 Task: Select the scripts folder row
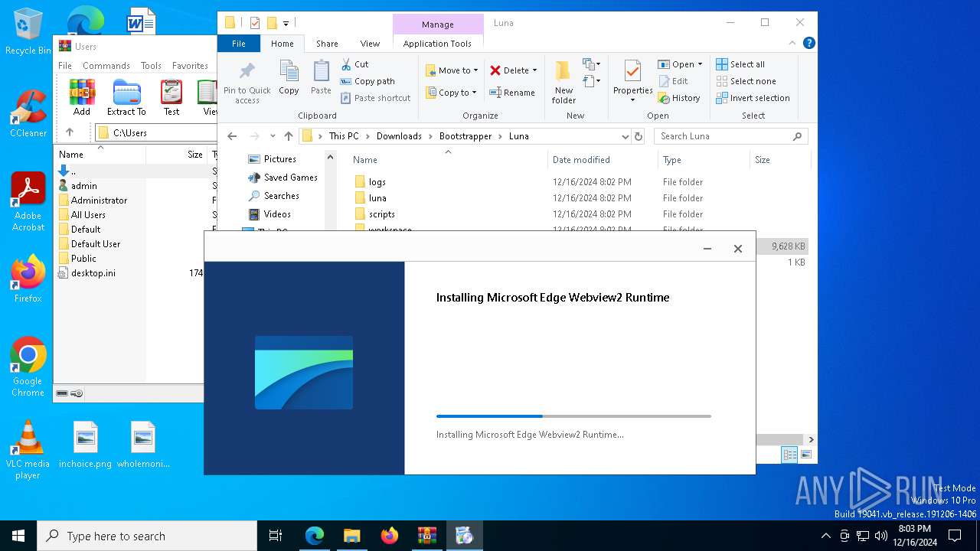(x=582, y=214)
